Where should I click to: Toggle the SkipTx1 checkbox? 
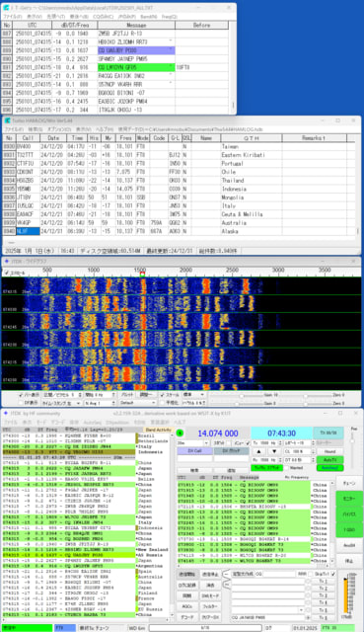(333, 574)
